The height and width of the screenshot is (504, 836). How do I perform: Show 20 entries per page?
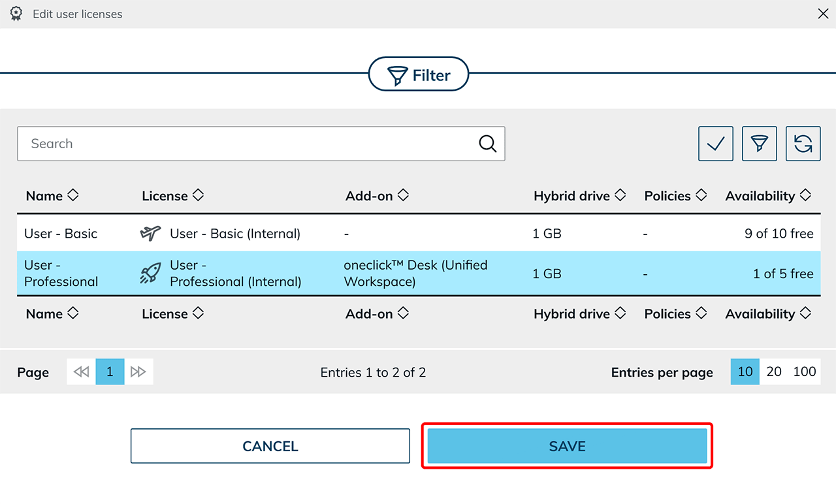point(774,372)
